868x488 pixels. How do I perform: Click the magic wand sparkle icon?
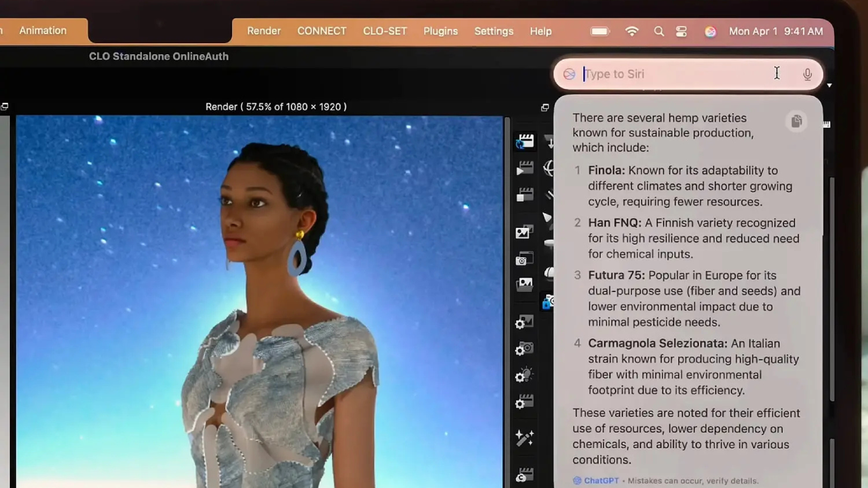pyautogui.click(x=524, y=437)
